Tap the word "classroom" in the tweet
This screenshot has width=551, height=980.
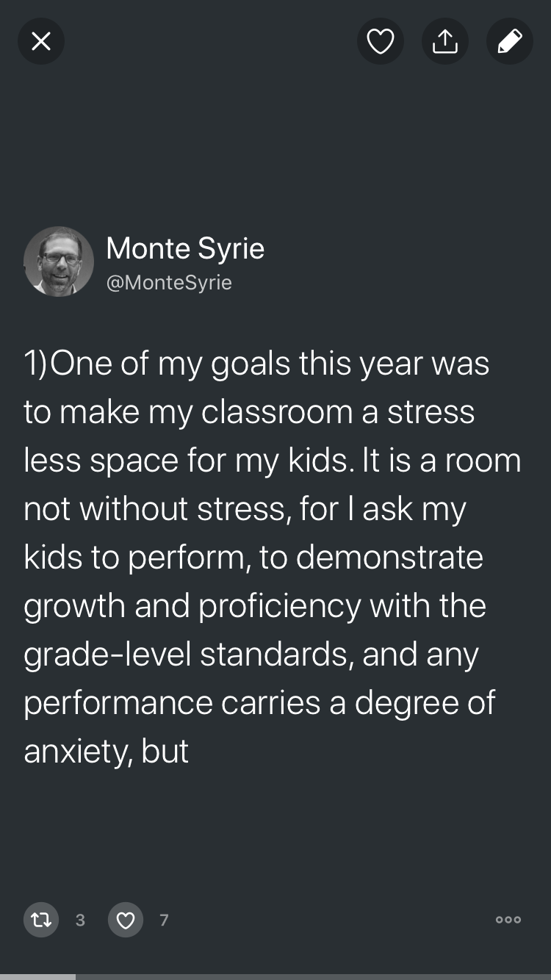point(276,412)
